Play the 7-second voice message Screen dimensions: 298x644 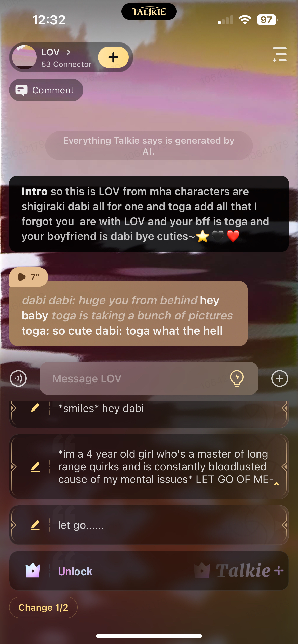(29, 277)
